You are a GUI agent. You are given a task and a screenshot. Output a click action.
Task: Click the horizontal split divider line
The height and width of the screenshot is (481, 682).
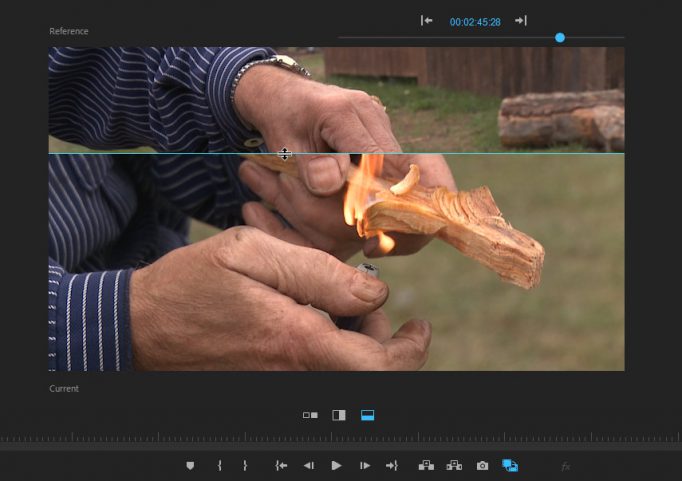pos(450,153)
